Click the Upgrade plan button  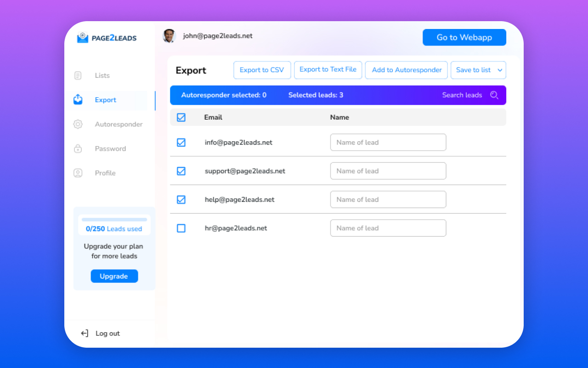[x=114, y=276]
